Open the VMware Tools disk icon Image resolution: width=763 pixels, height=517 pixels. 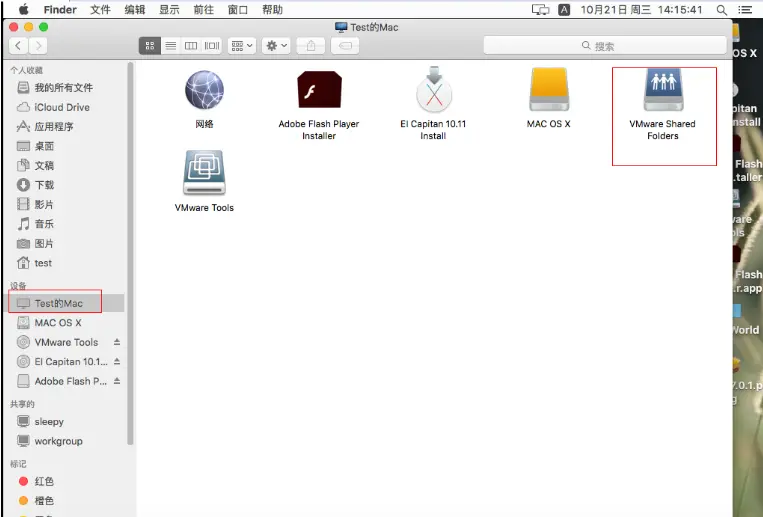[x=204, y=173]
